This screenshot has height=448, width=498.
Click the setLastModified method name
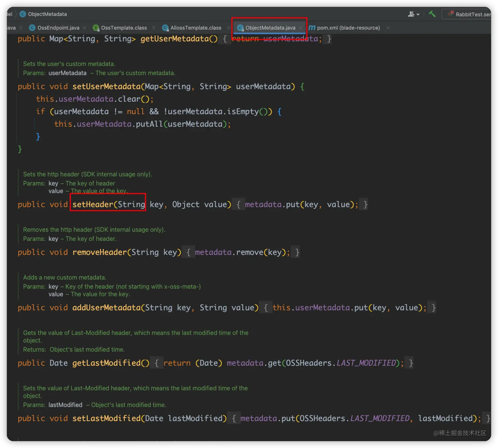pos(106,419)
